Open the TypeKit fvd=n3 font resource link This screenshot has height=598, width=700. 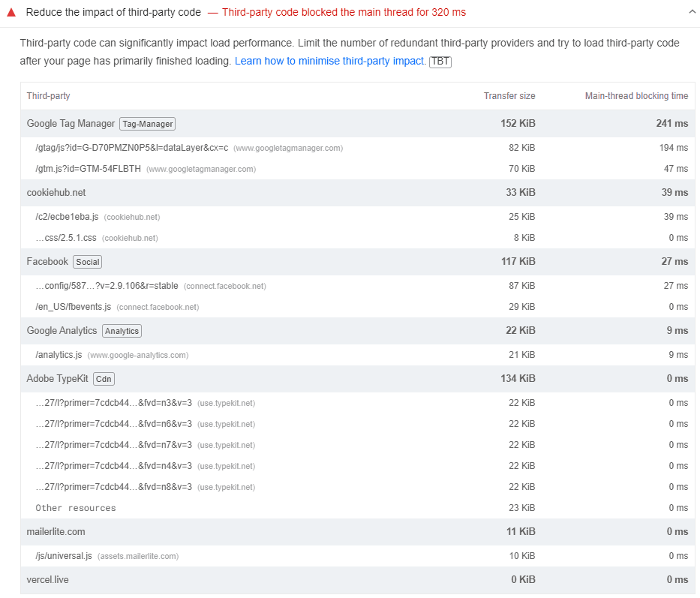114,403
